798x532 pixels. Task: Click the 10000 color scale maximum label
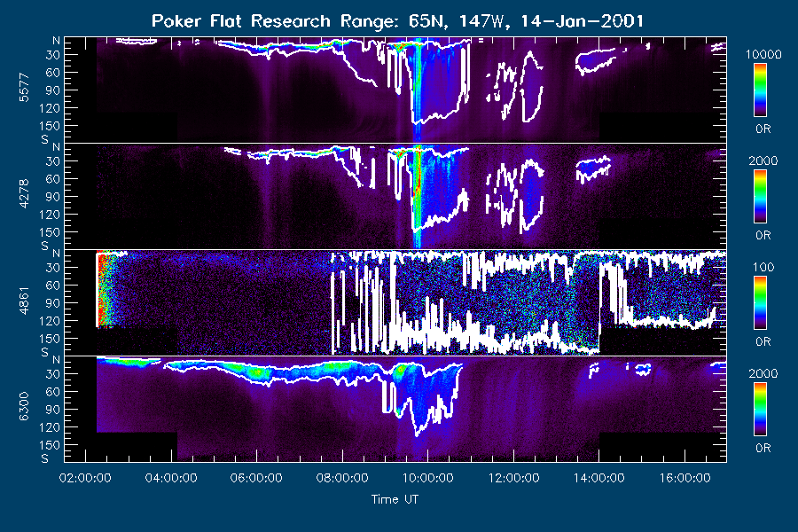[x=763, y=54]
